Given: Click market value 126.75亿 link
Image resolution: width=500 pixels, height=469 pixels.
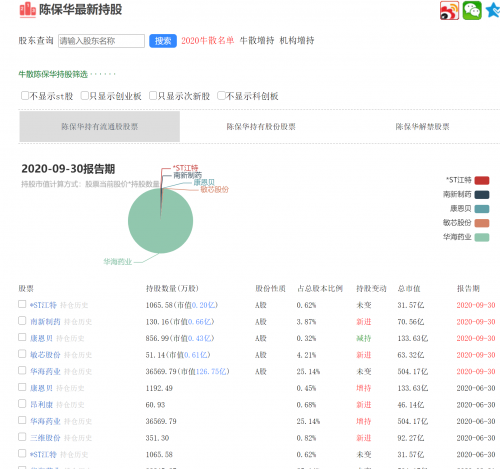Looking at the screenshot, I should (x=211, y=371).
